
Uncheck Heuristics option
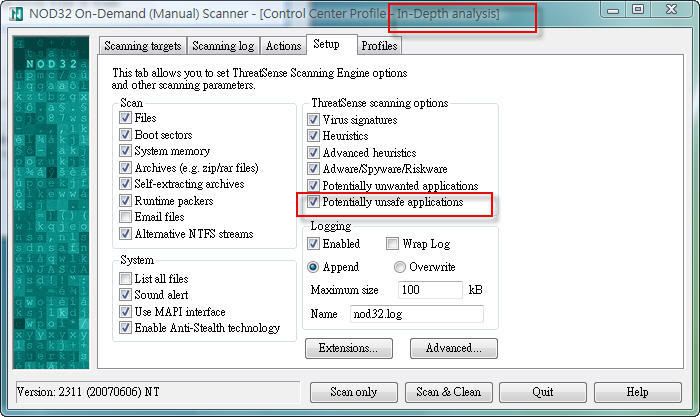click(313, 136)
